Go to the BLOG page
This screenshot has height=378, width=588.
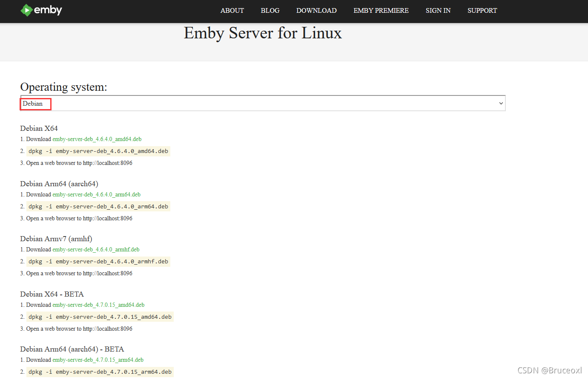(x=270, y=11)
